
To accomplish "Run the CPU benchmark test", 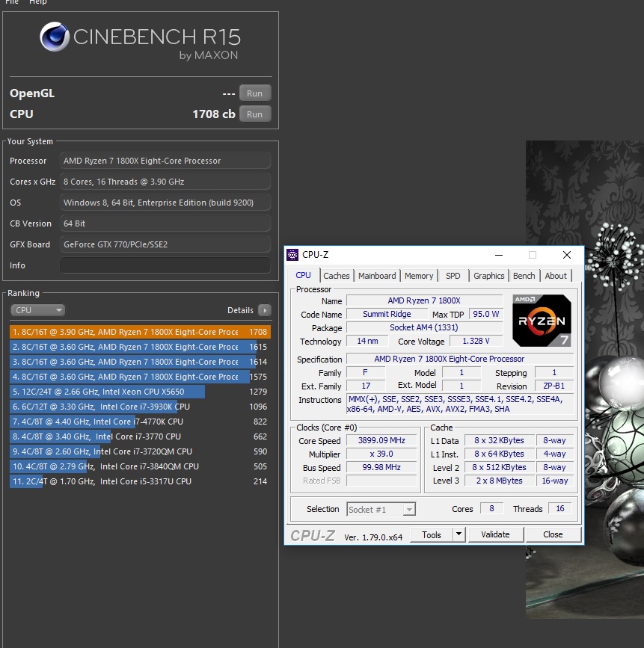I will coord(254,114).
